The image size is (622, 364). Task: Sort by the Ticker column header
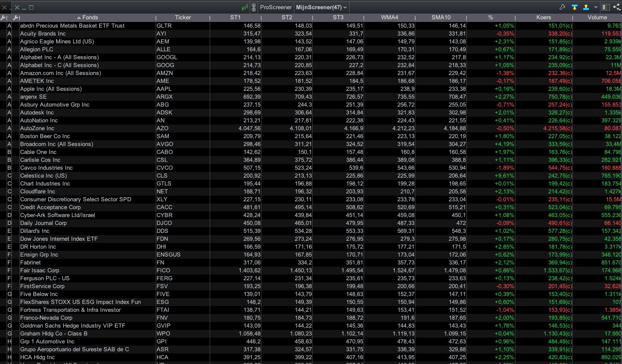[183, 18]
